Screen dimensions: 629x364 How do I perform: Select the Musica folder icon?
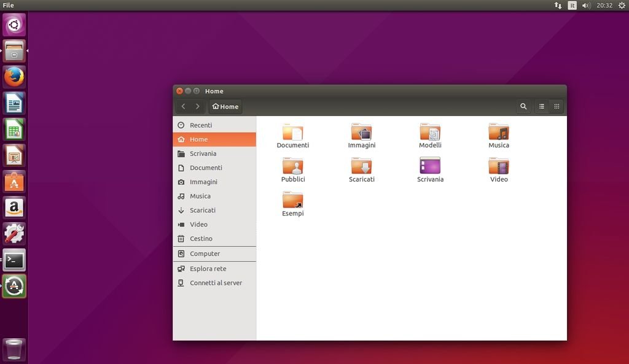498,133
